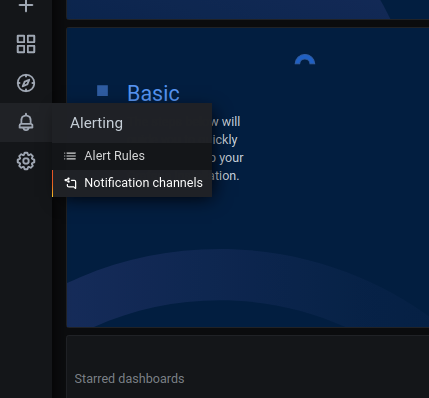Image resolution: width=429 pixels, height=398 pixels.
Task: Open the Create plus icon in sidebar
Action: tap(26, 5)
